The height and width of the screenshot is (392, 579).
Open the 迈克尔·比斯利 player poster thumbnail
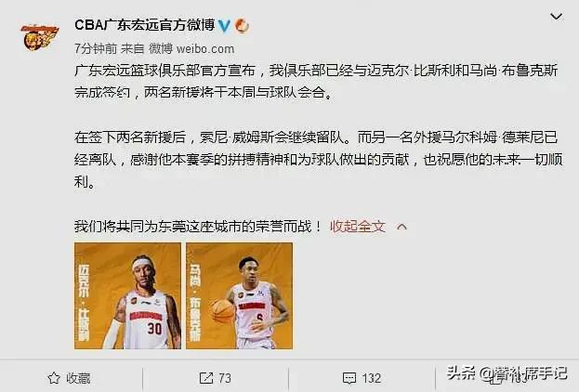[x=127, y=295]
